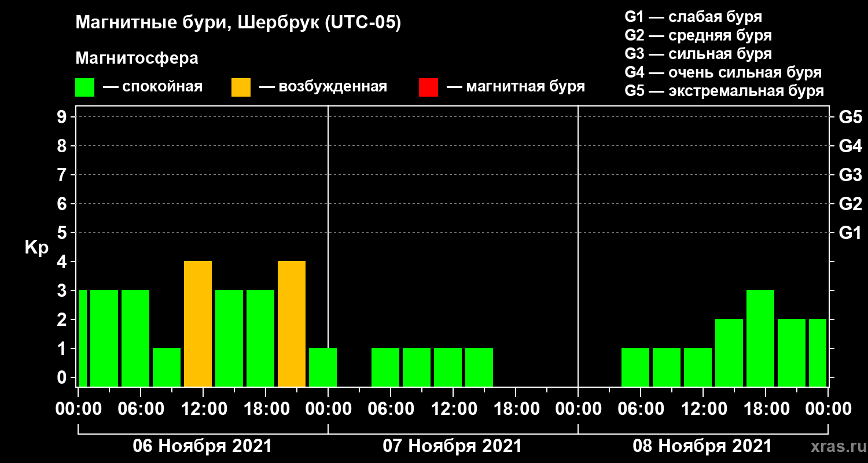Click the «07 Ноября 2021» date label

[x=452, y=446]
